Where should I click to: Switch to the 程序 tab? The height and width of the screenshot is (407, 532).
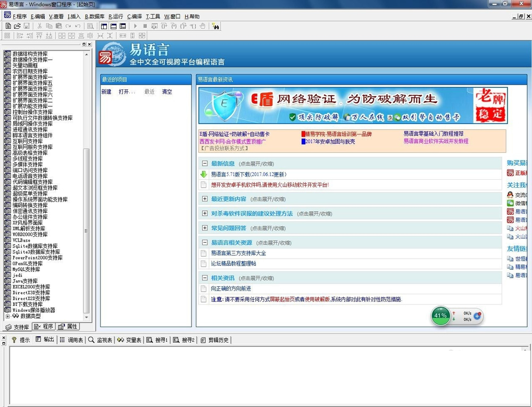tap(44, 326)
